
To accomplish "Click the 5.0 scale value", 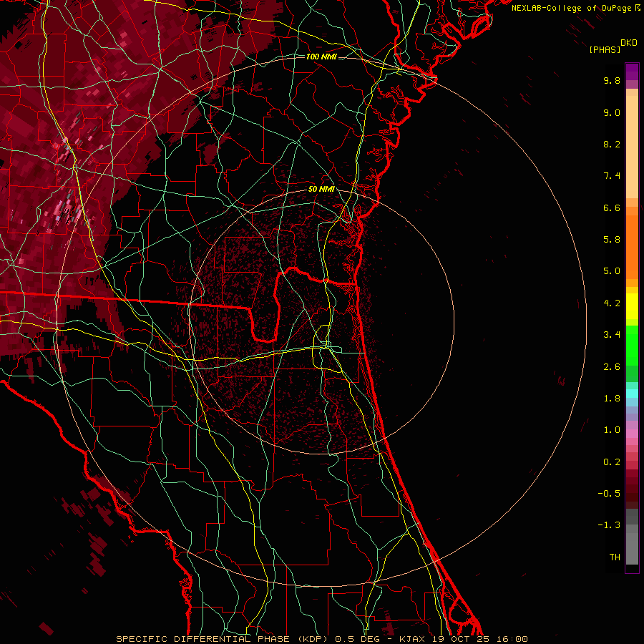I will pos(612,271).
